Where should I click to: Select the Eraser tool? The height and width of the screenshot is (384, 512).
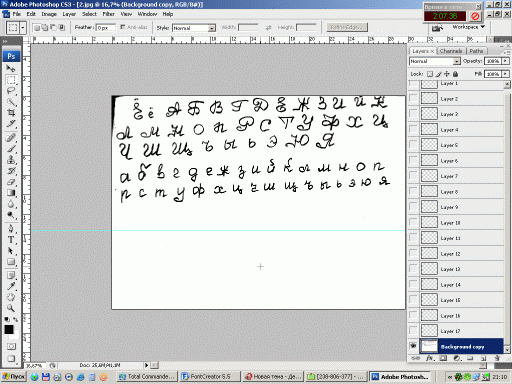[11, 182]
